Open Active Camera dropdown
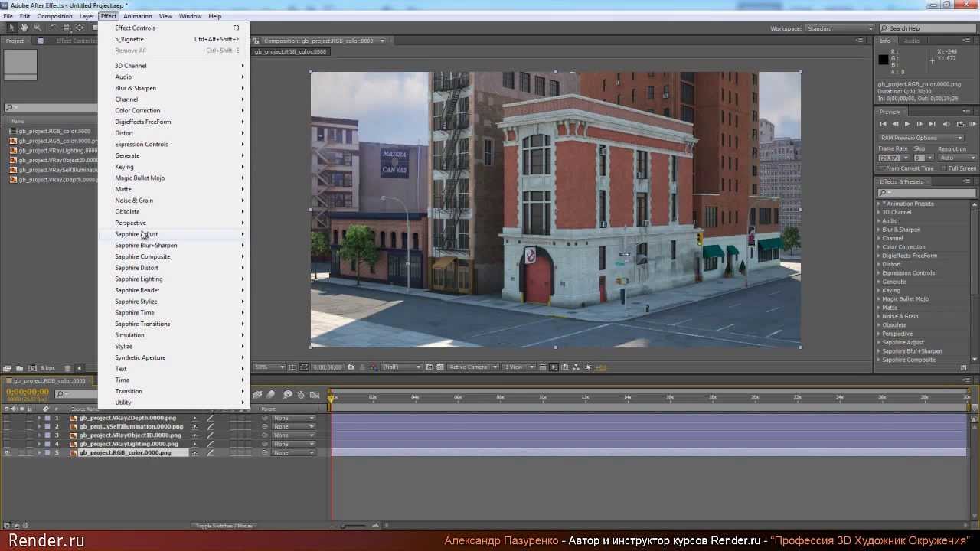Viewport: 980px width, 551px height. pos(473,367)
